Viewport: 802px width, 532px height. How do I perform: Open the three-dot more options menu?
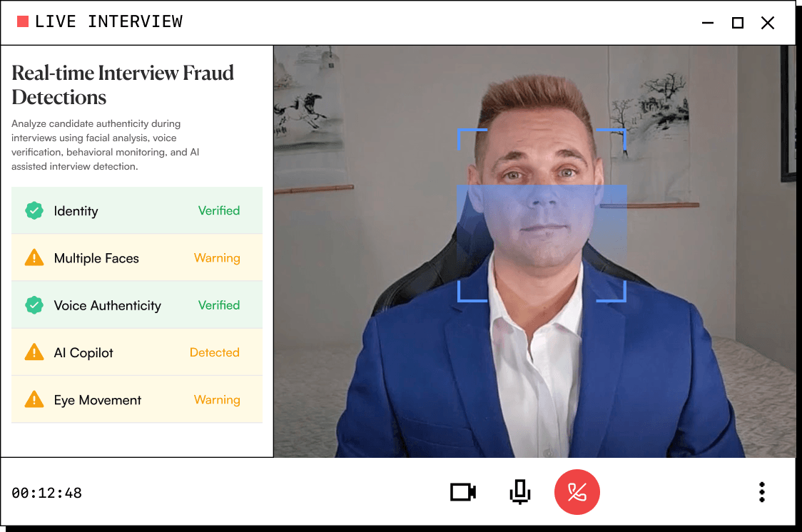[x=761, y=492]
